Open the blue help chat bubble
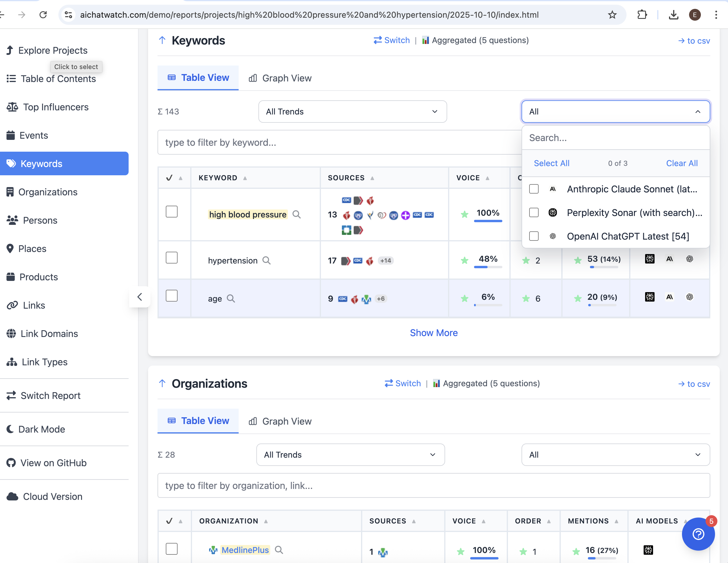This screenshot has height=563, width=728. [x=698, y=534]
